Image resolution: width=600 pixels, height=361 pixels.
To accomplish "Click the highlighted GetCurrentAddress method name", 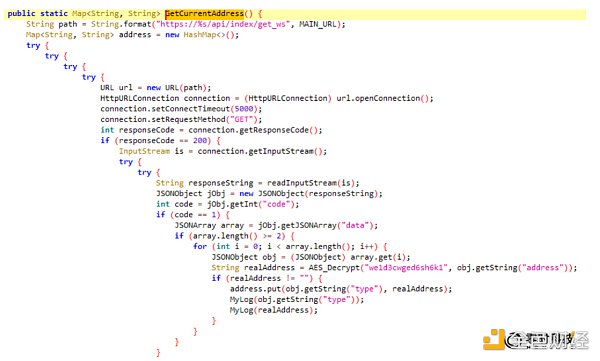I will pos(204,13).
